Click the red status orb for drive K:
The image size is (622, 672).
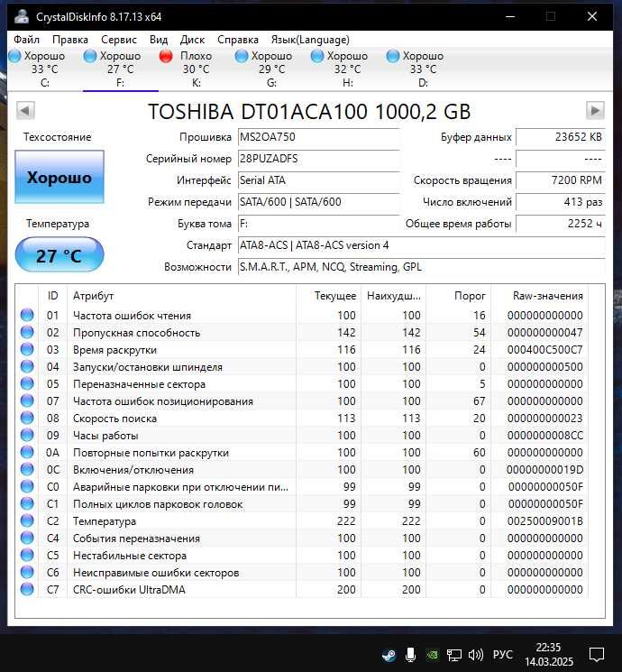tap(166, 56)
